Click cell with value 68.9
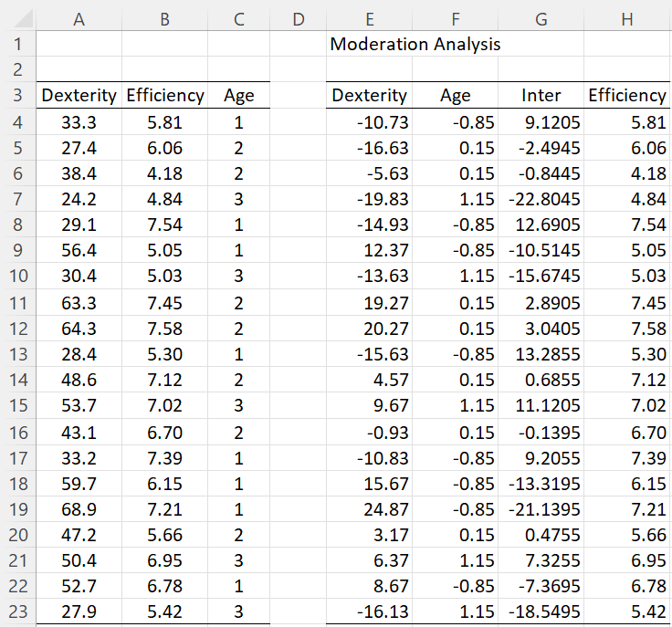 pyautogui.click(x=79, y=509)
